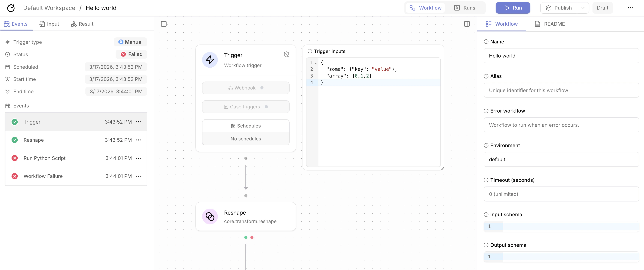The width and height of the screenshot is (644, 270).
Task: Click the Name field containing Hello world
Action: coord(561,55)
